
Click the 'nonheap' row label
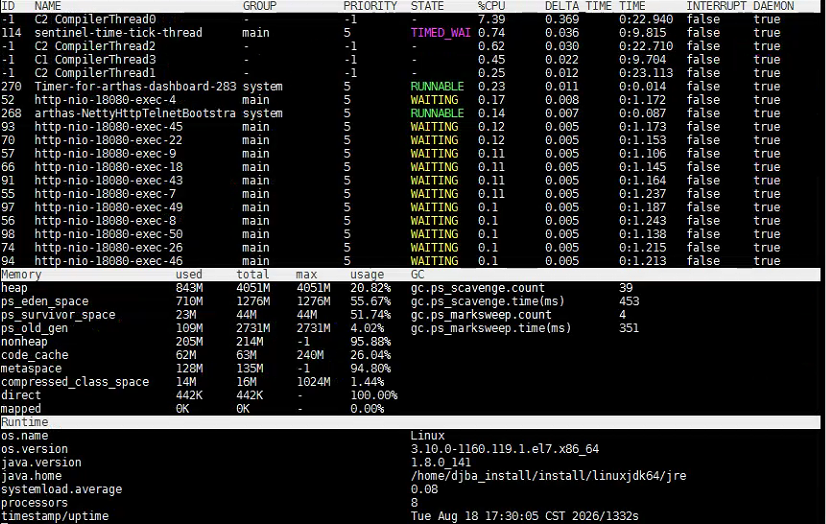(24, 342)
